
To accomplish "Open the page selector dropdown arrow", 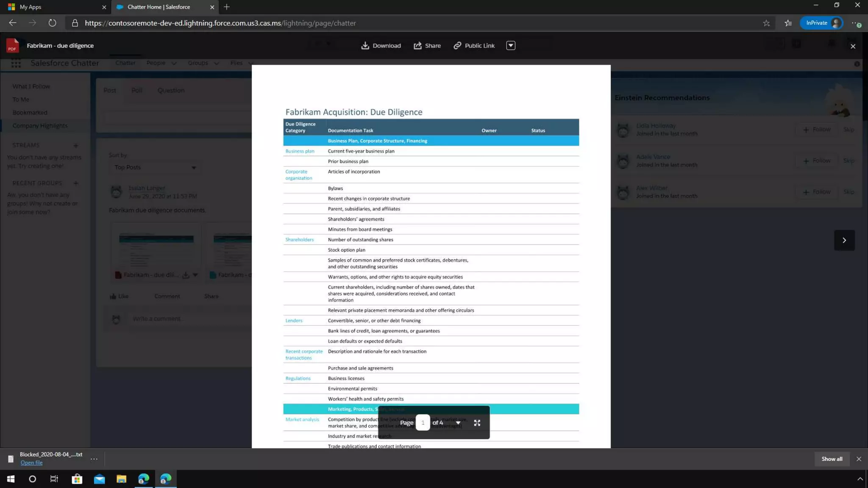I will [458, 423].
